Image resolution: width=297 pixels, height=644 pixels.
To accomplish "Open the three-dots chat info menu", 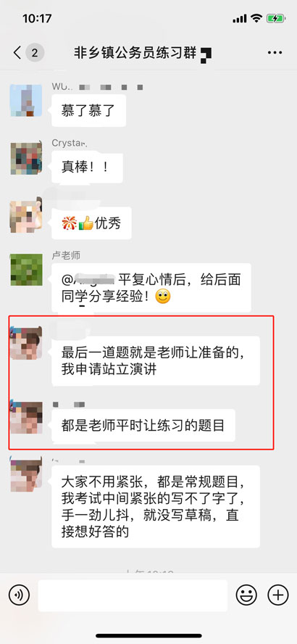I will pos(275,52).
